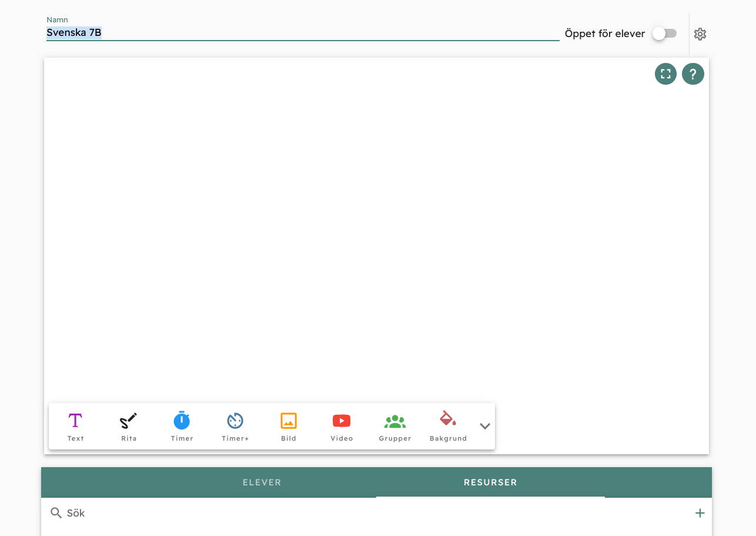756x536 pixels.
Task: Open settings gear icon
Action: point(700,34)
